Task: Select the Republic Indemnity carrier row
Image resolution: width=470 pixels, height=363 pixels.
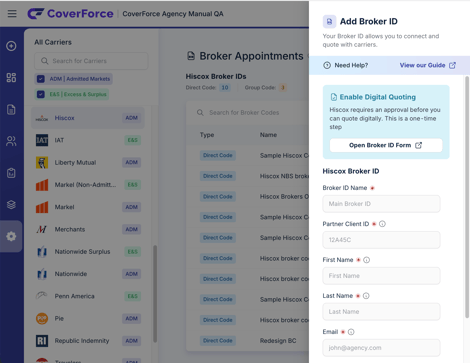Action: [x=88, y=341]
